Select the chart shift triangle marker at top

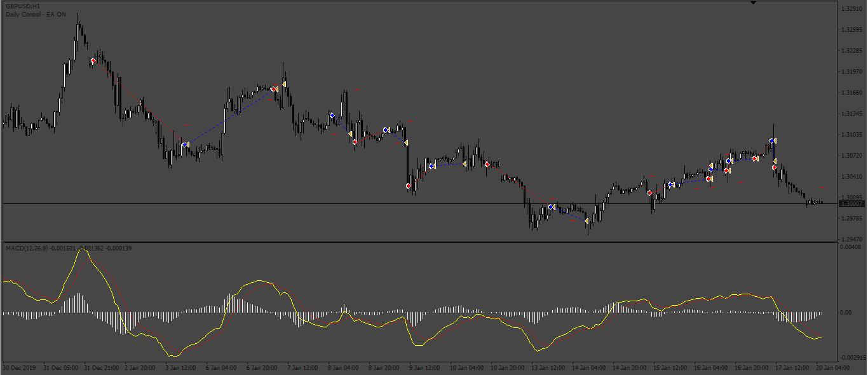753,3
